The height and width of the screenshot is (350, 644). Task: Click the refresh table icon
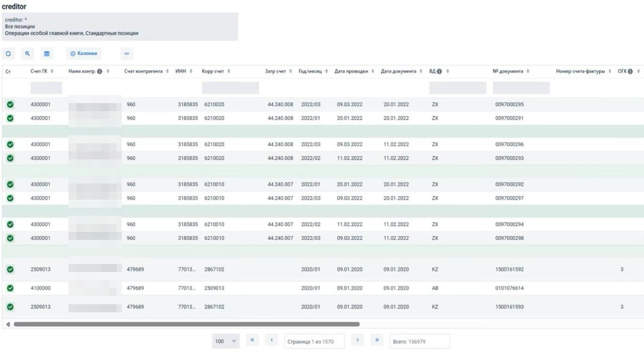pyautogui.click(x=9, y=54)
